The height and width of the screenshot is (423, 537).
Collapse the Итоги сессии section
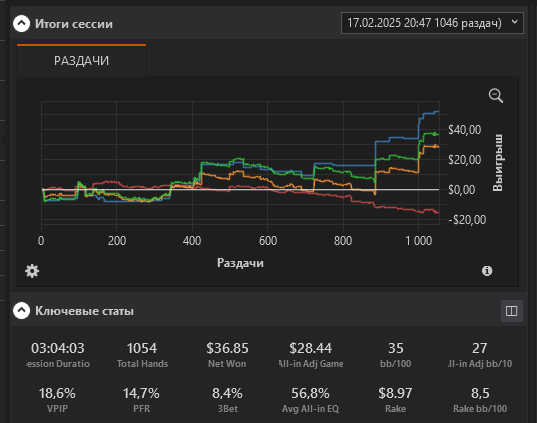click(21, 24)
